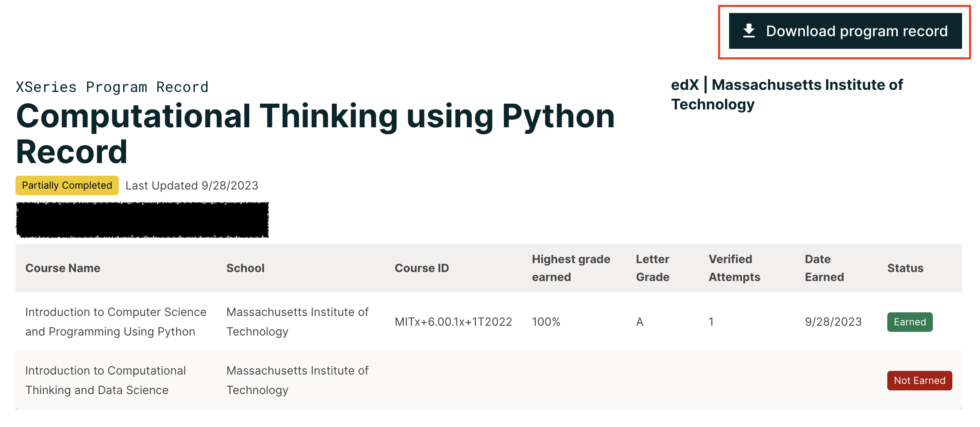Click the 100% grade value
The width and height of the screenshot is (980, 427).
[546, 322]
